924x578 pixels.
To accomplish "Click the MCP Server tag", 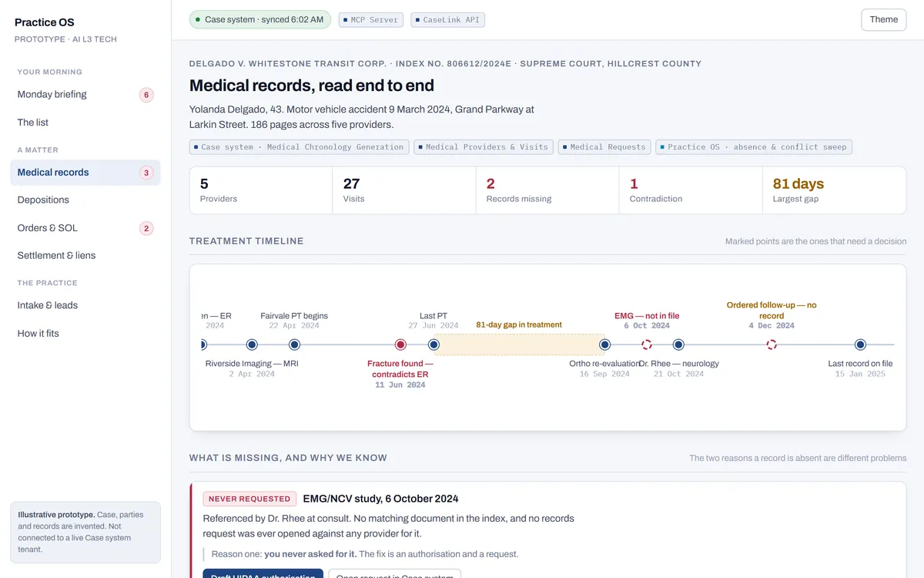I will [x=370, y=20].
